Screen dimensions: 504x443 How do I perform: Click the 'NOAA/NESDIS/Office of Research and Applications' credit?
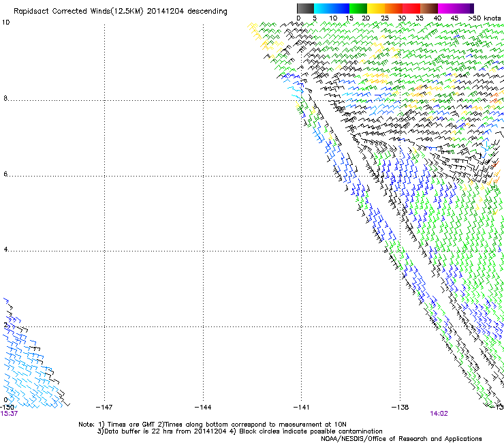pos(401,439)
